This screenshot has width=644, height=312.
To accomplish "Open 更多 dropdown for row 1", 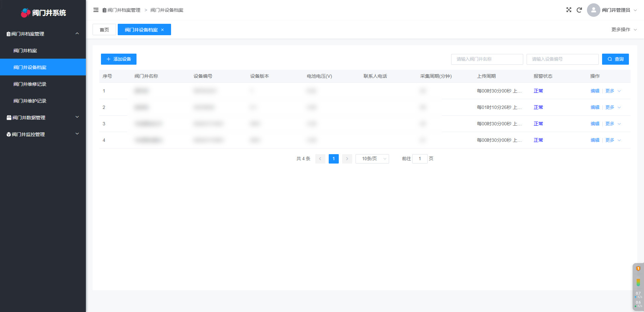I will [613, 91].
